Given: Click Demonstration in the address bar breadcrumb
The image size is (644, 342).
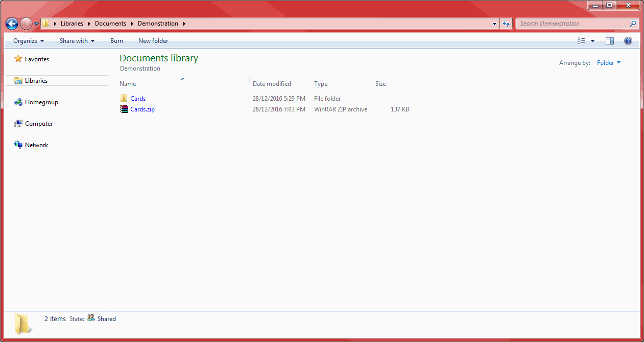Looking at the screenshot, I should pyautogui.click(x=158, y=24).
